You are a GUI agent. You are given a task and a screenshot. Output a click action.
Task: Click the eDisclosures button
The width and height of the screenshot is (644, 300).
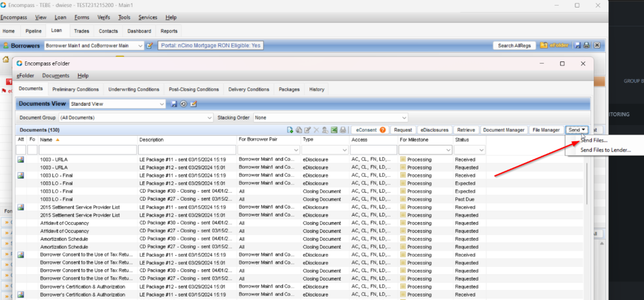click(434, 130)
